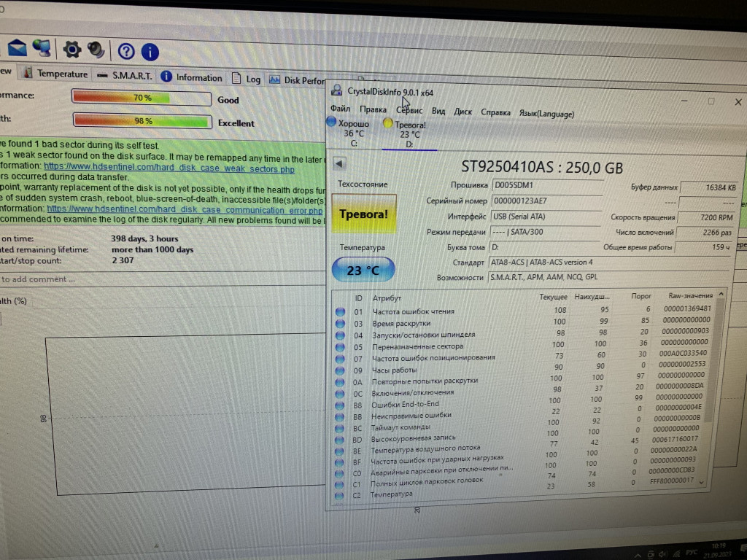This screenshot has height=560, width=747.
Task: Click the envelope icon in Hard Disk Sentinel toolbar
Action: pyautogui.click(x=18, y=48)
